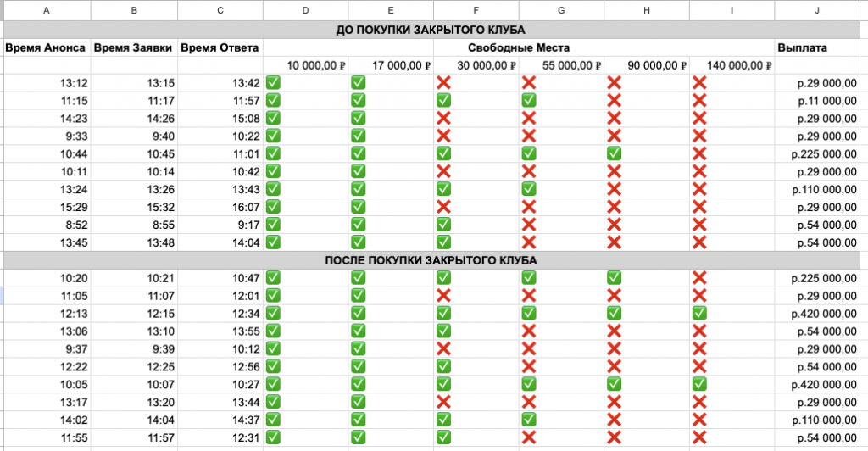This screenshot has width=868, height=451.
Task: Click the response time cell '16:07'
Action: coord(220,207)
